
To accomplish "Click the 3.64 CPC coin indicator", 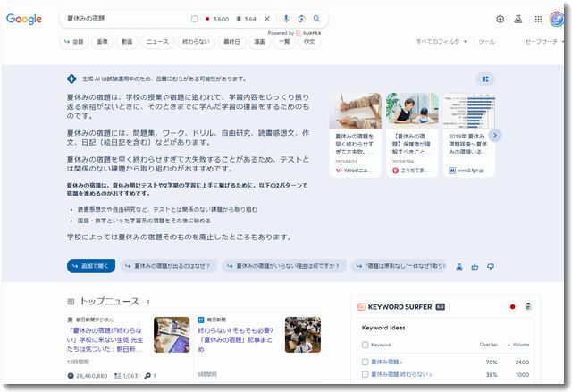I will 246,19.
